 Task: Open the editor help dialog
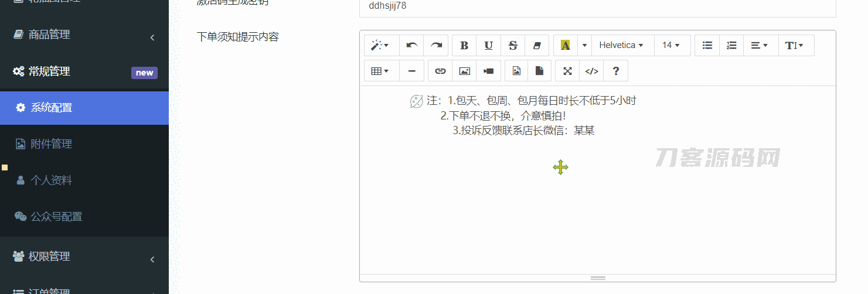pyautogui.click(x=616, y=71)
